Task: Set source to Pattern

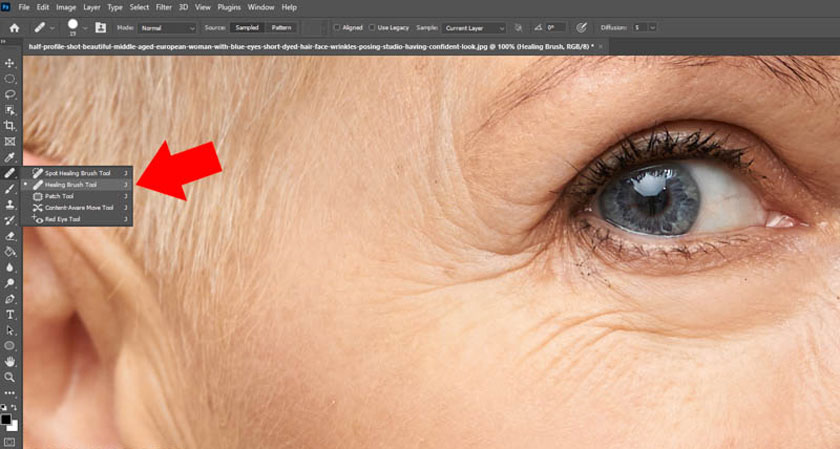Action: click(282, 28)
